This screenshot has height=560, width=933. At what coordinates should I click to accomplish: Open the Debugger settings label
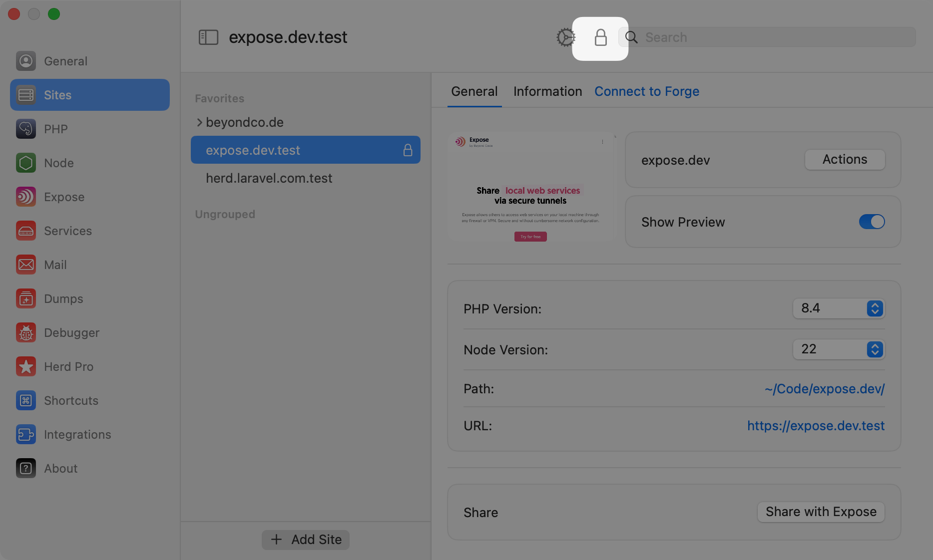pyautogui.click(x=72, y=332)
